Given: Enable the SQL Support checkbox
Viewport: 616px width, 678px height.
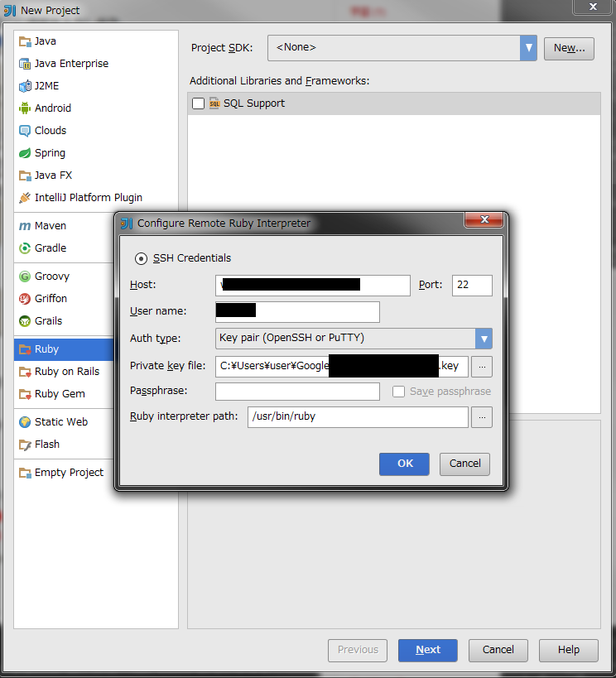Looking at the screenshot, I should 198,103.
